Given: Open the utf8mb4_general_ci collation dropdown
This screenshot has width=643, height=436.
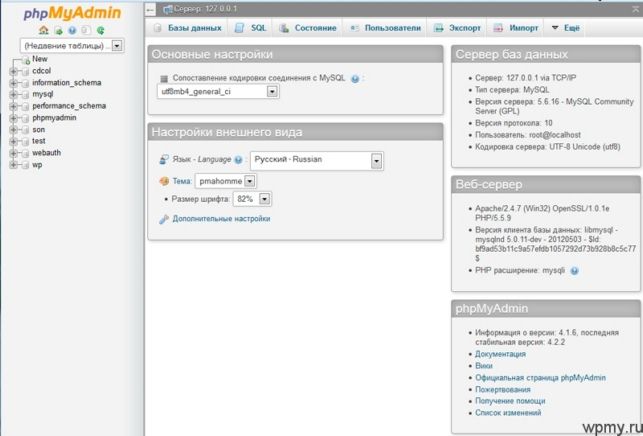Looking at the screenshot, I should coord(218,91).
